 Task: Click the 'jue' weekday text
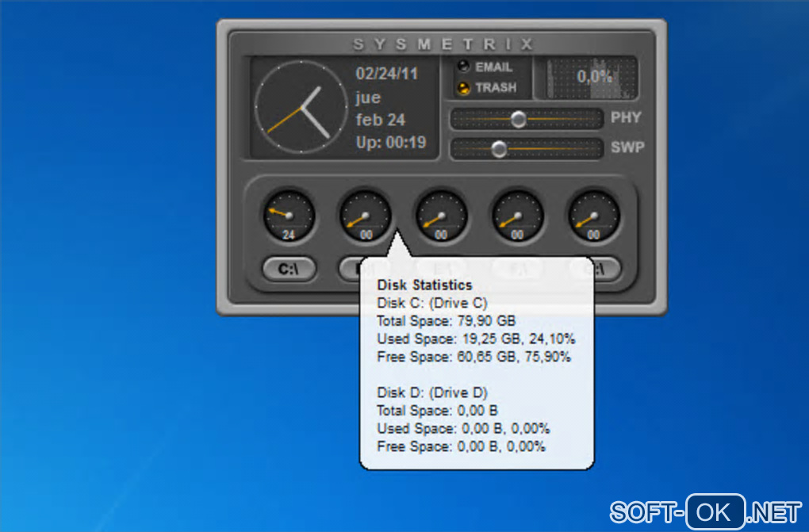368,98
